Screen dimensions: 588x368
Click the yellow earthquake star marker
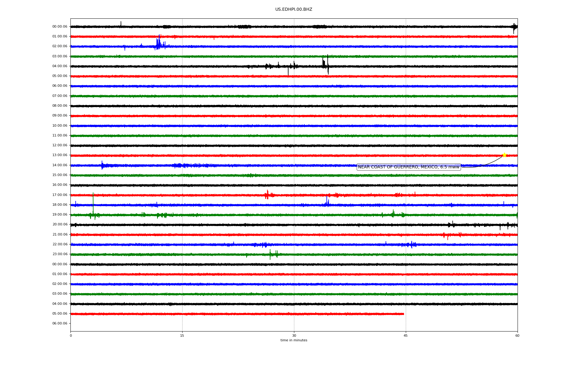[504, 155]
